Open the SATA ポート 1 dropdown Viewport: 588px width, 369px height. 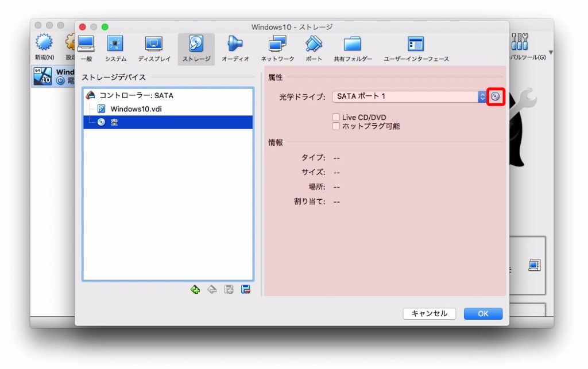[x=409, y=96]
